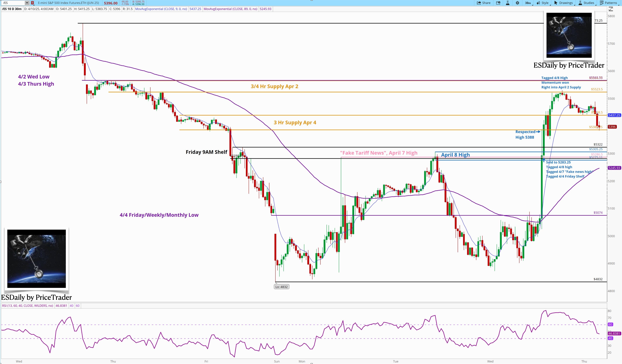
Task: Click into the /ES symbol field
Action: click(12, 3)
